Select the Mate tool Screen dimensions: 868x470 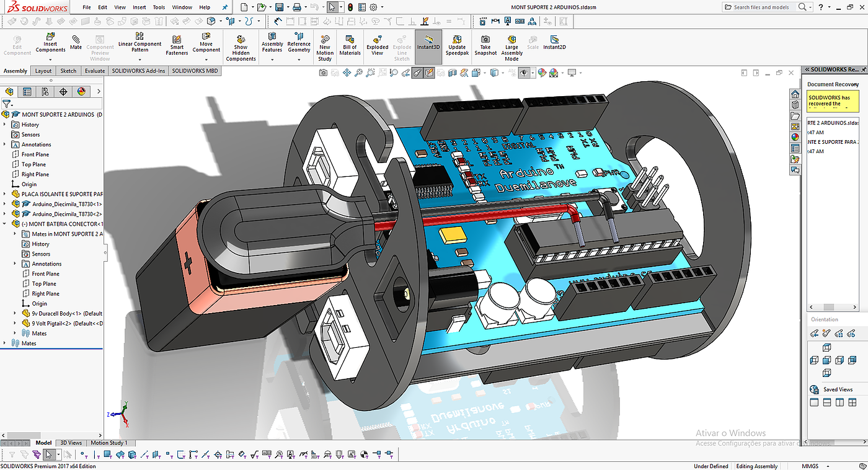click(x=76, y=43)
